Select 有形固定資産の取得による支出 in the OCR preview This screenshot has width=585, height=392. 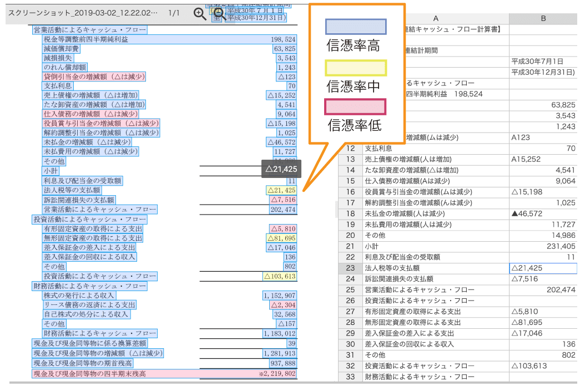(x=93, y=229)
